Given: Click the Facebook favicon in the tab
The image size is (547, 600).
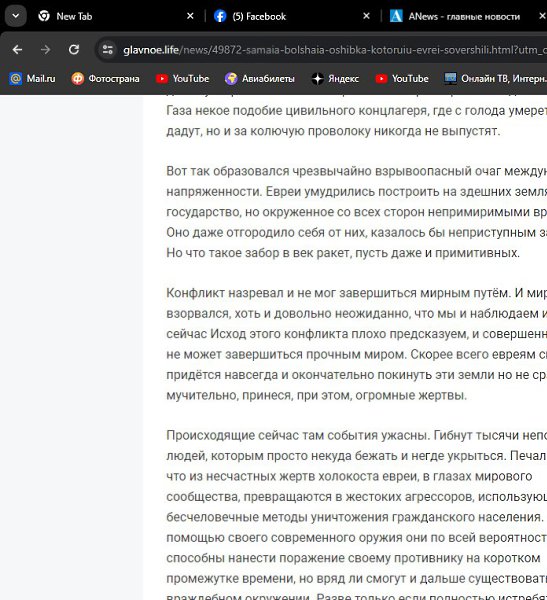Looking at the screenshot, I should pos(220,16).
